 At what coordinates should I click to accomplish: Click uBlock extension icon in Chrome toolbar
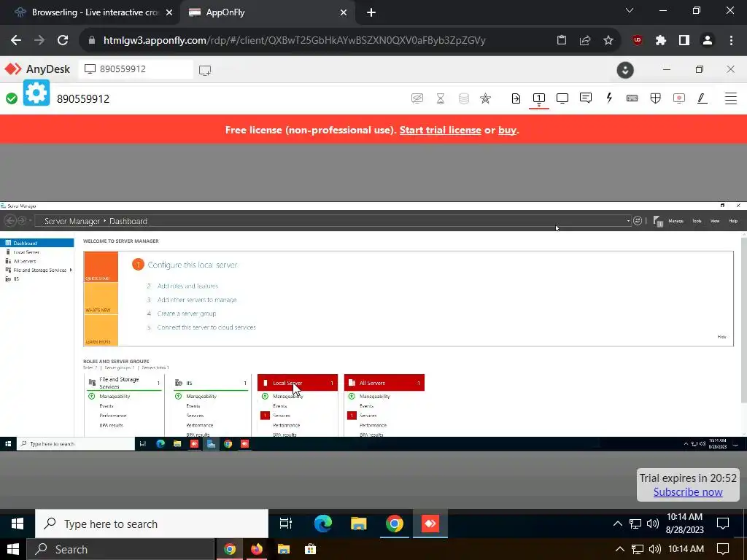pyautogui.click(x=638, y=41)
